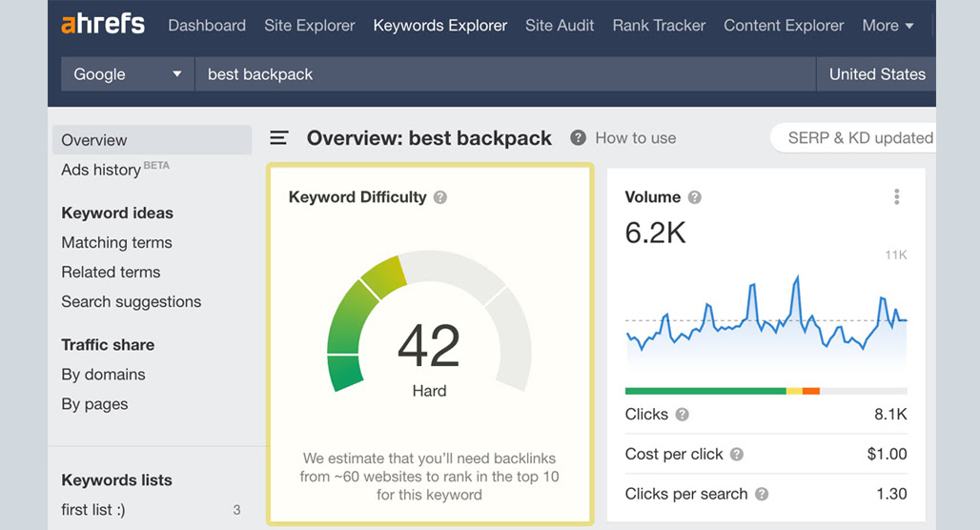
Task: Open Site Audit
Action: tap(560, 26)
